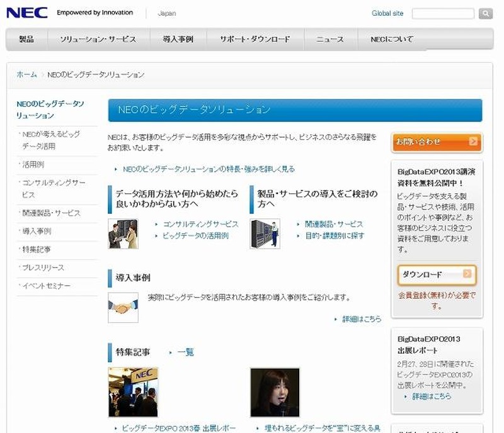
Task: Click the search input field
Action: point(443,13)
